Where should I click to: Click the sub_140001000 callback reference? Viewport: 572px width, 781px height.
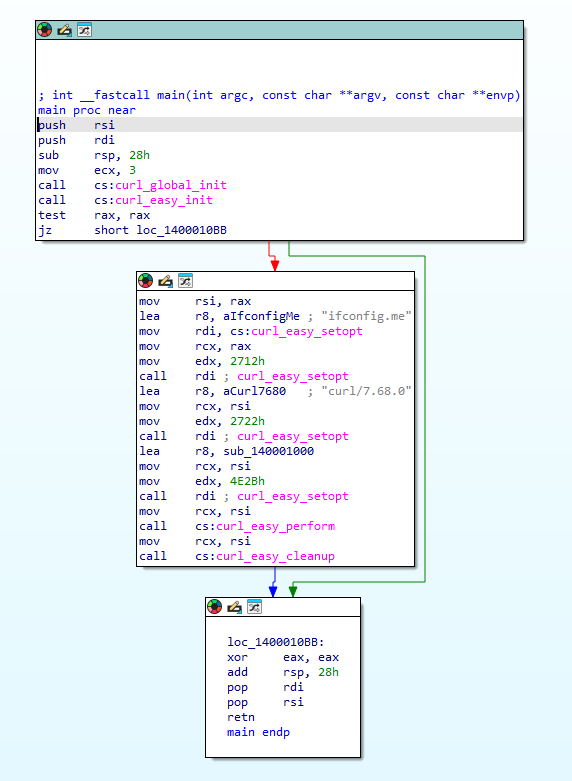click(269, 451)
